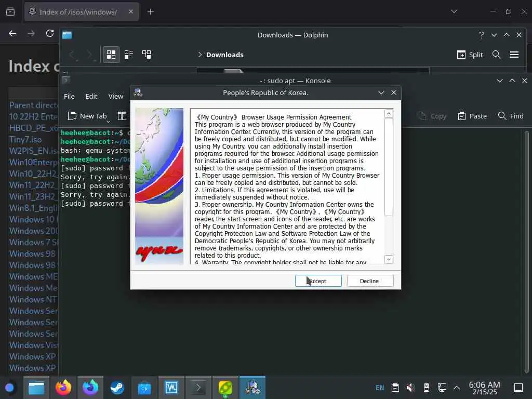Open the File menu in Konsole
Screen dimensions: 532x399
point(69,96)
